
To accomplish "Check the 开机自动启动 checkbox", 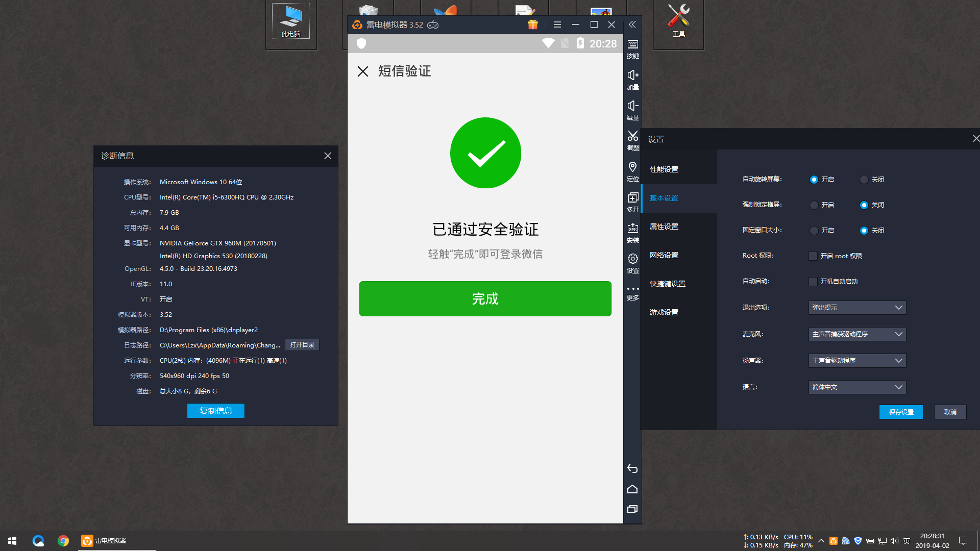I will (x=813, y=282).
